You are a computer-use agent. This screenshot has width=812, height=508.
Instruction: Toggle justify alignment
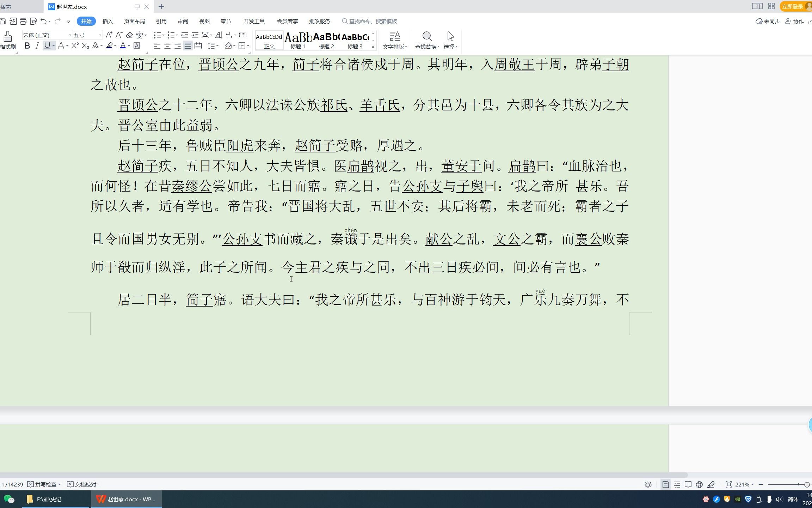coord(188,46)
